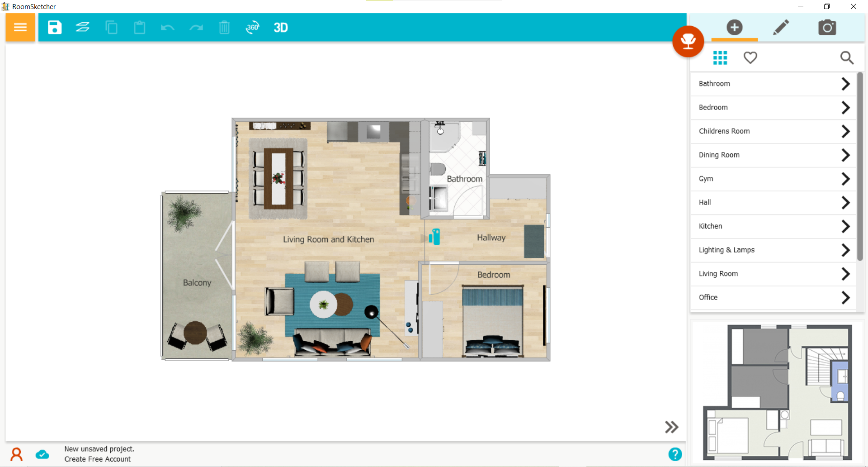868x467 pixels.
Task: Minimize the RoomSketcher window
Action: coord(801,6)
